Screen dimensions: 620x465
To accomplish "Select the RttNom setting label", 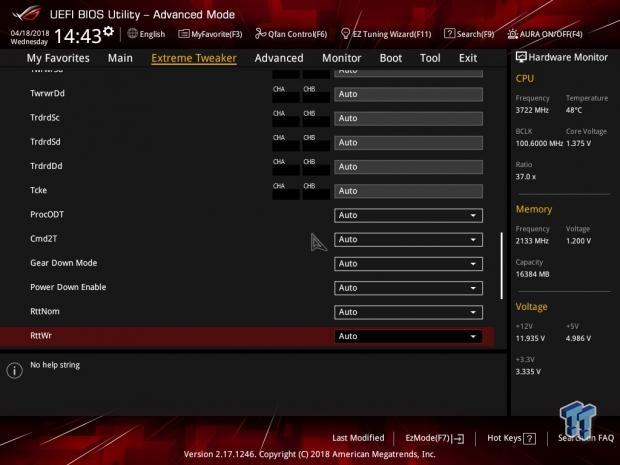I will [45, 311].
